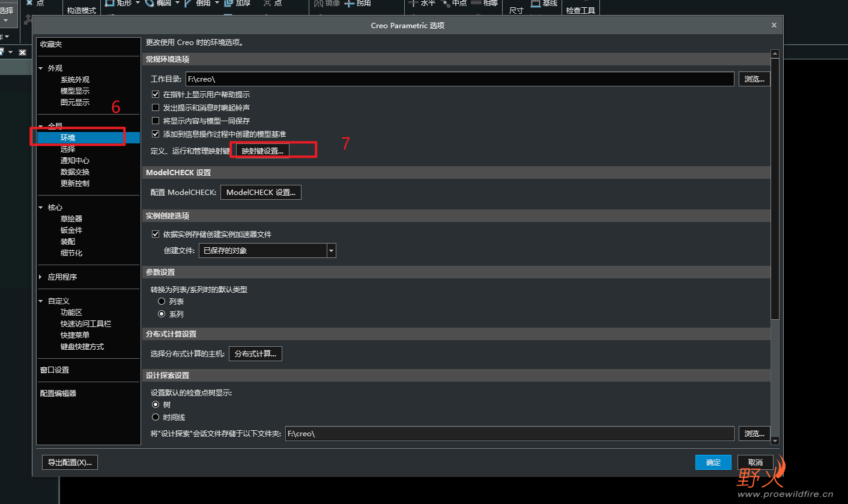Image resolution: width=848 pixels, height=504 pixels.
Task: Select 选择 under 全局 in the options tree
Action: 68,149
